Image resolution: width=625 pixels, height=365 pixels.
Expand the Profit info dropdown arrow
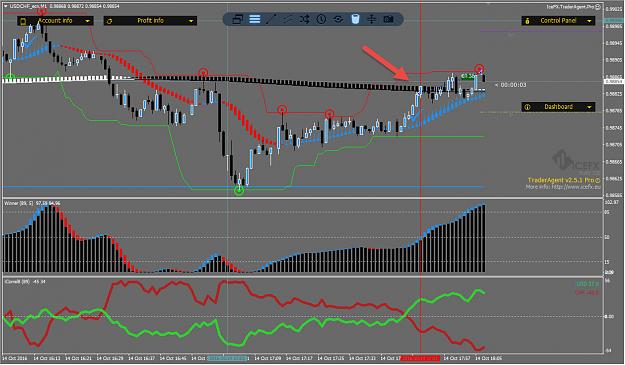tap(191, 21)
